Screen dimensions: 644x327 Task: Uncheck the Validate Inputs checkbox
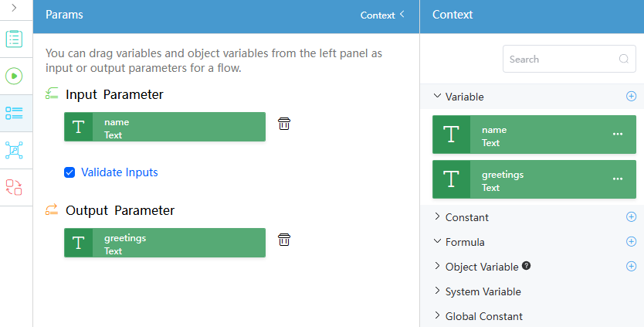[69, 172]
